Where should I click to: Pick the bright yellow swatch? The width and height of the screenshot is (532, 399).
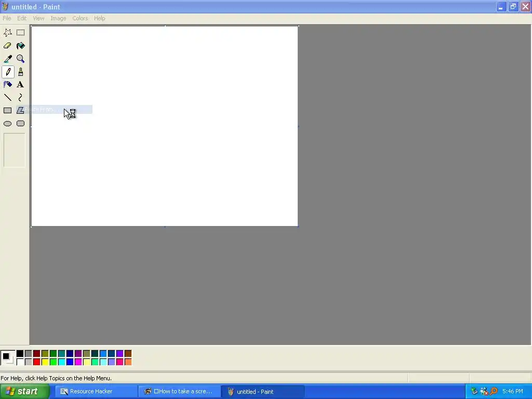tap(45, 362)
